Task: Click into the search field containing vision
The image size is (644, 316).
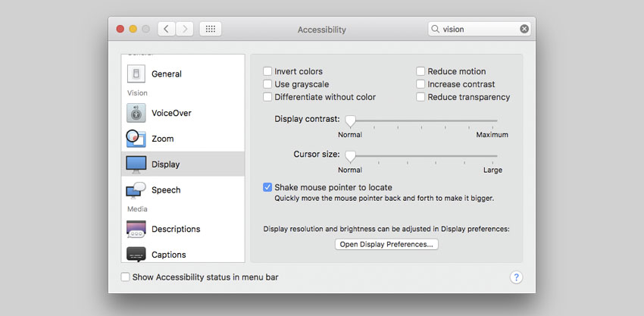Action: tap(479, 29)
